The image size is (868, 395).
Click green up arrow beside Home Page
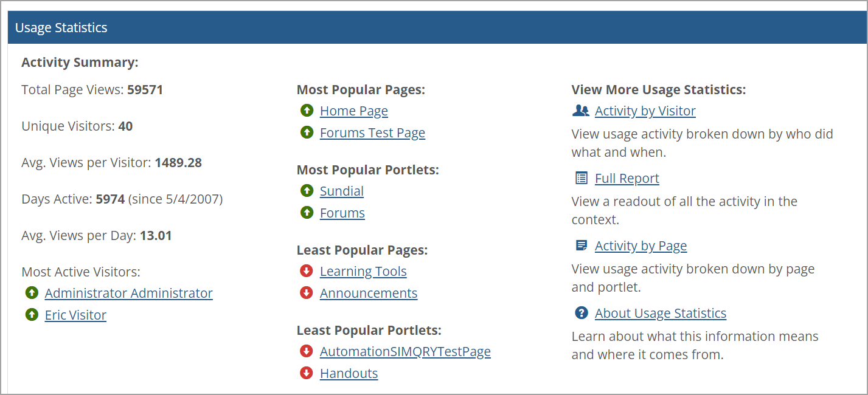307,111
